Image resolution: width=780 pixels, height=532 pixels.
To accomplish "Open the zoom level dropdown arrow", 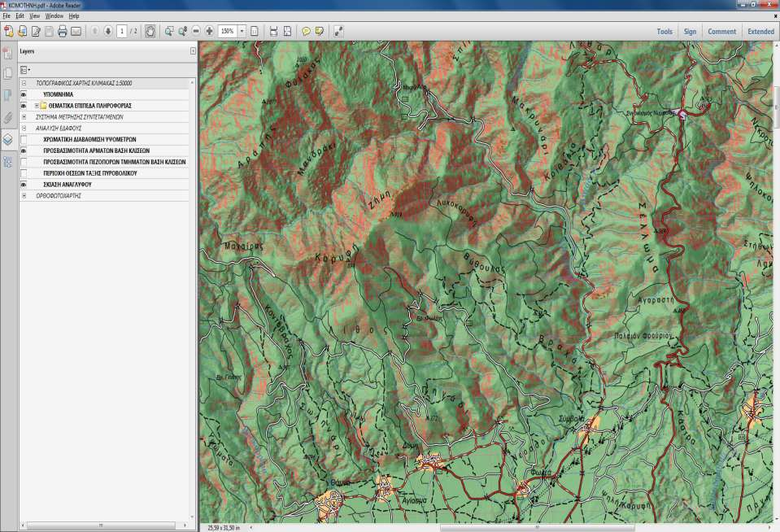I will click(x=242, y=32).
